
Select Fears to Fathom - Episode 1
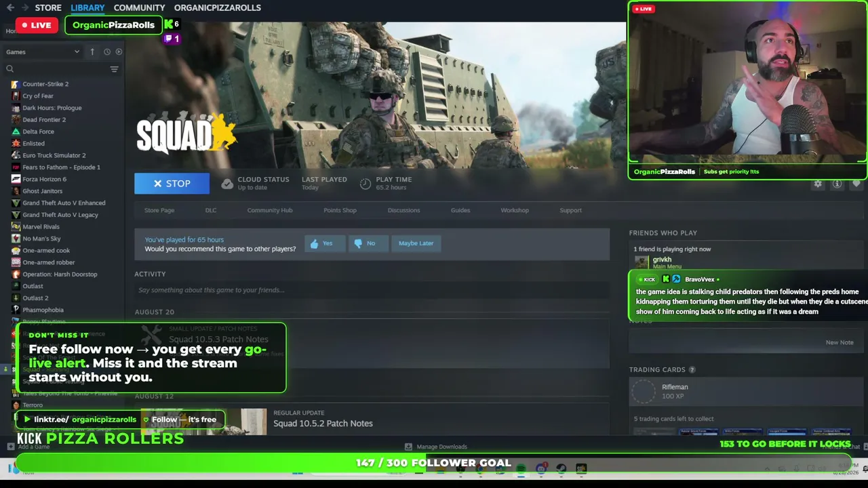(61, 167)
